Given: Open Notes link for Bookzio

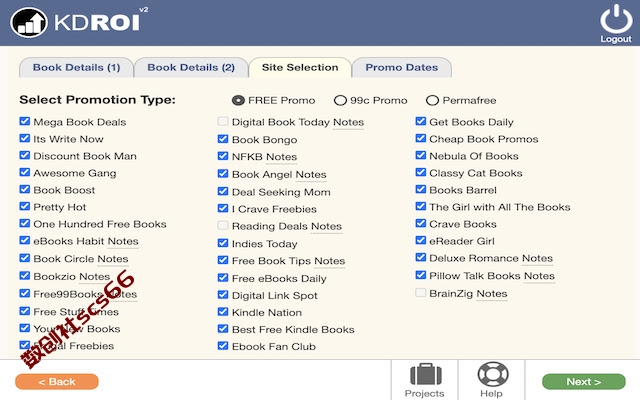Looking at the screenshot, I should point(95,276).
